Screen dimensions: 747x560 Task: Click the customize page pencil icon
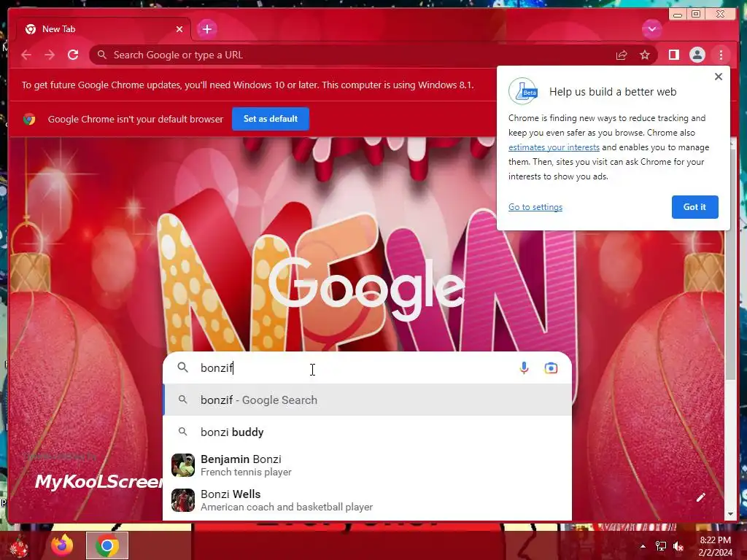(x=700, y=497)
